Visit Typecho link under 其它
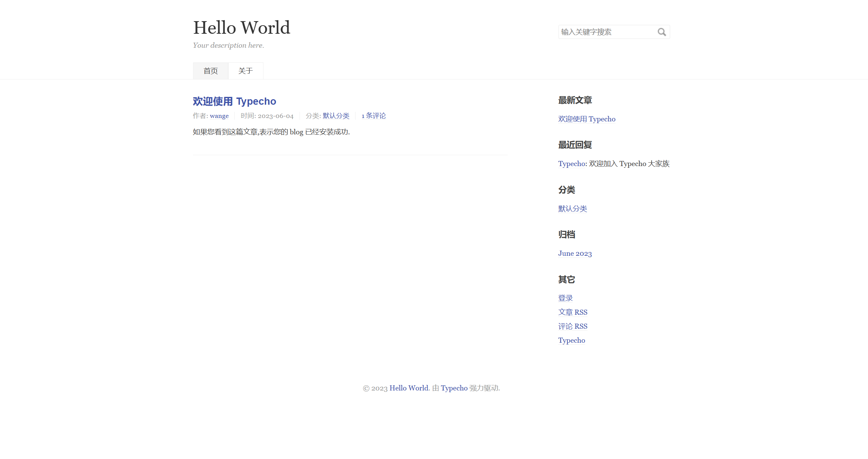 click(x=572, y=340)
